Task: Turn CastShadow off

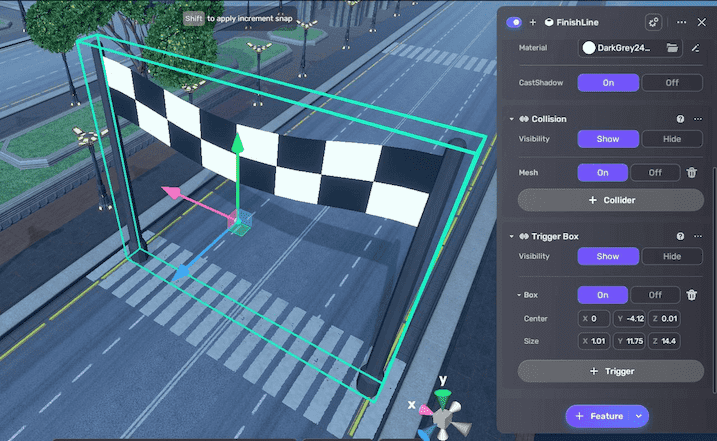Action: coord(671,83)
